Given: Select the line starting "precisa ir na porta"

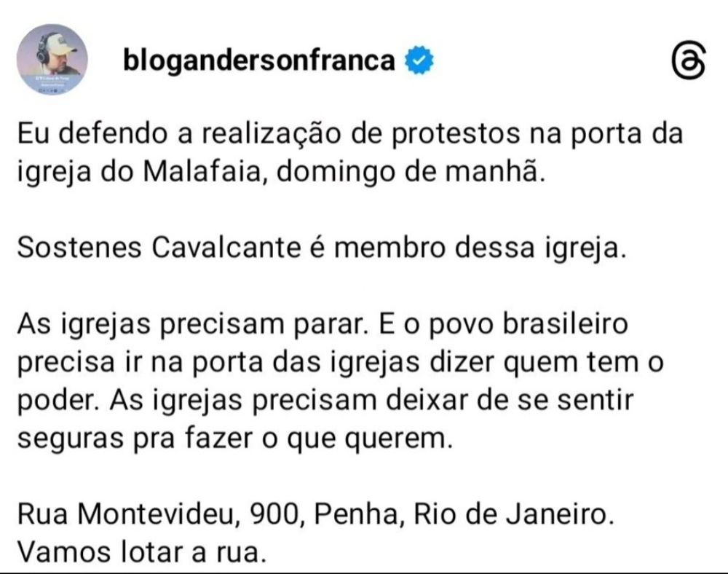Looking at the screenshot, I should pyautogui.click(x=341, y=363).
